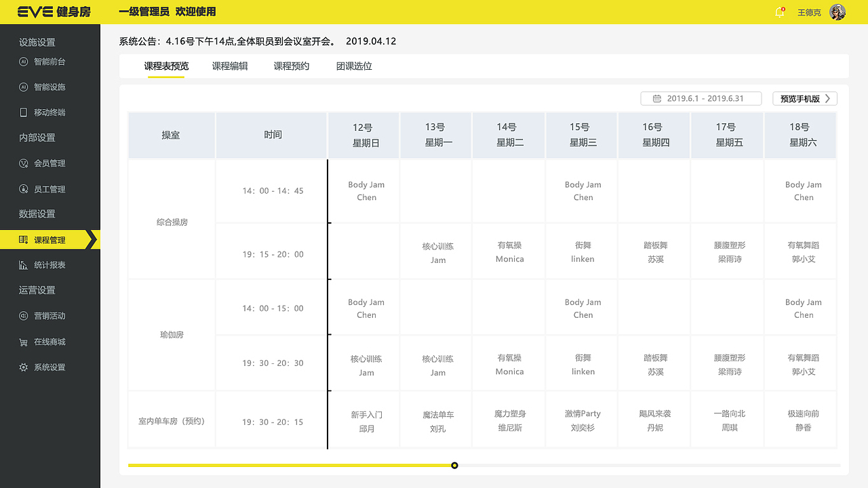Screen dimensions: 868x488
Task: Open the date range calendar picker
Action: 701,99
